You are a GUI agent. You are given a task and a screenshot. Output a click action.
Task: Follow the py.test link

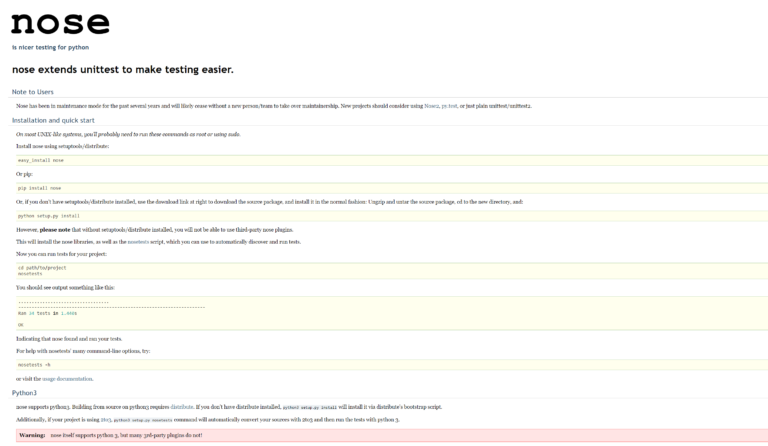click(449, 106)
